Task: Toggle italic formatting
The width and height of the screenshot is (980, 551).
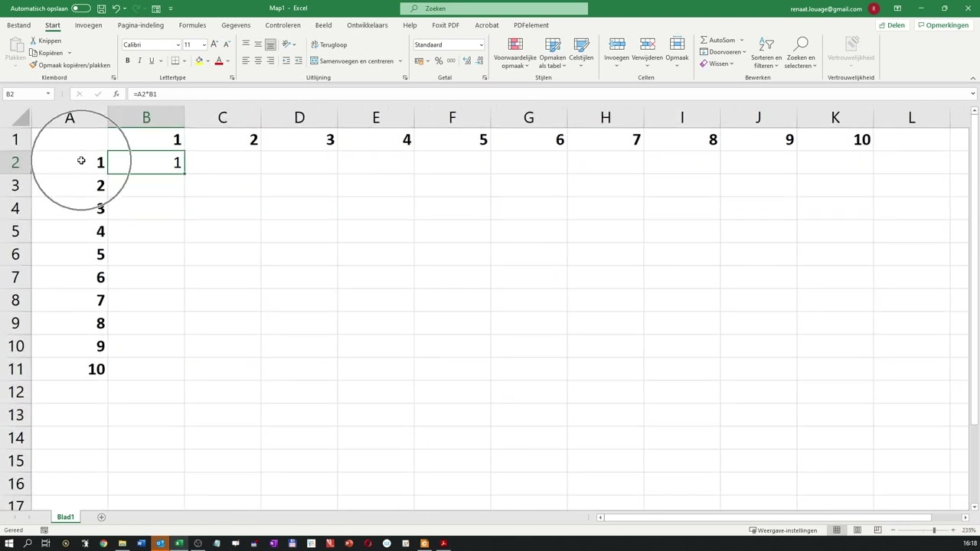Action: tap(139, 60)
